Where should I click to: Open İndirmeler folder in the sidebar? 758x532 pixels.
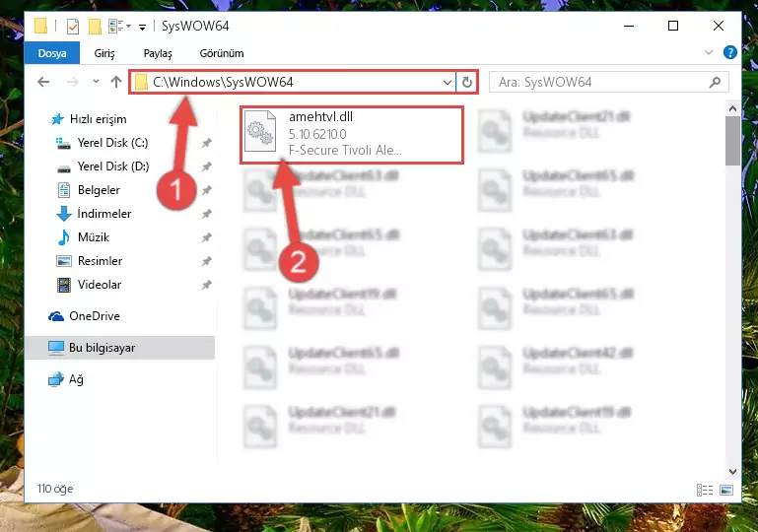click(103, 214)
